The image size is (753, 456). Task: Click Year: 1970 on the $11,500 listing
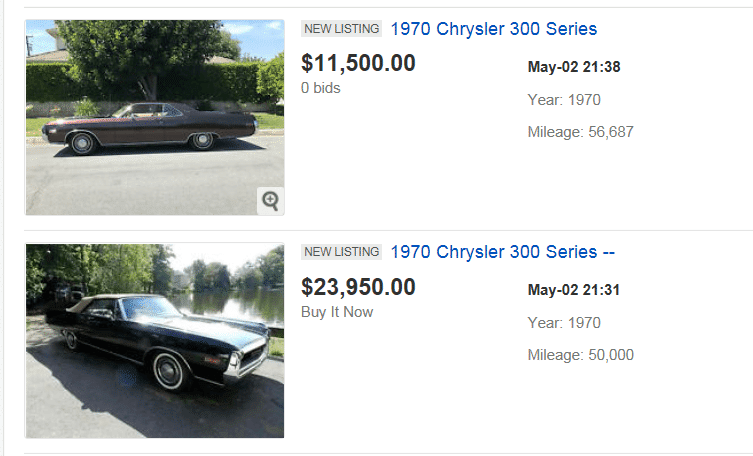[564, 99]
